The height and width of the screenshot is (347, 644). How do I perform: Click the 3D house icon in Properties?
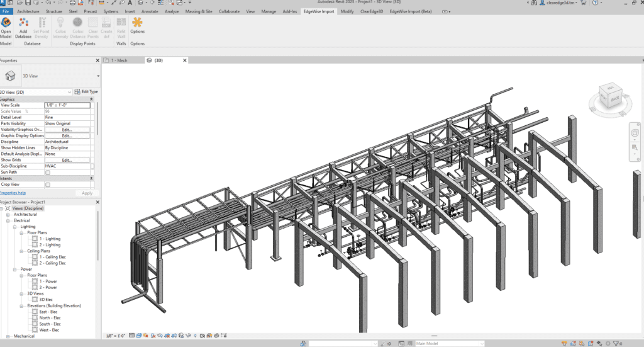[x=10, y=76]
